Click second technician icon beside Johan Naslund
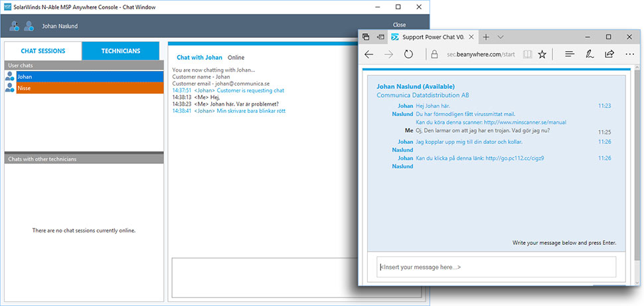 pyautogui.click(x=29, y=26)
